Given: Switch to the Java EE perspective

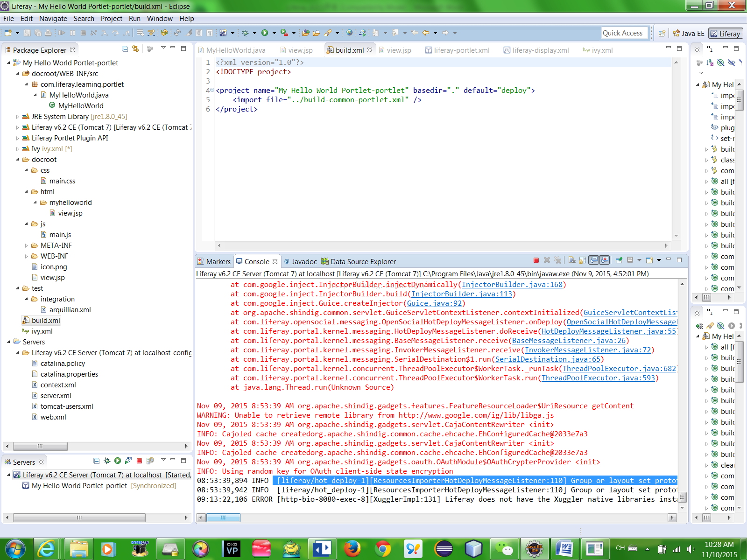Looking at the screenshot, I should (x=689, y=34).
